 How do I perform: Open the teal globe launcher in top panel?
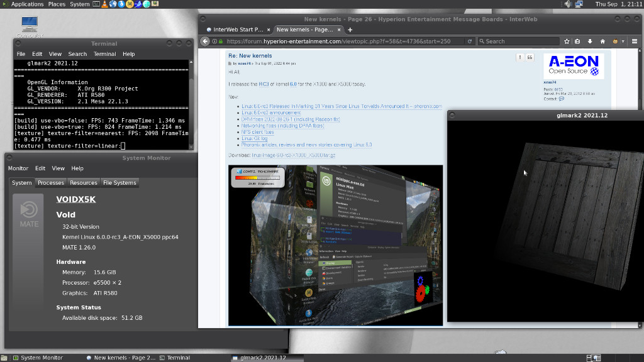click(147, 4)
